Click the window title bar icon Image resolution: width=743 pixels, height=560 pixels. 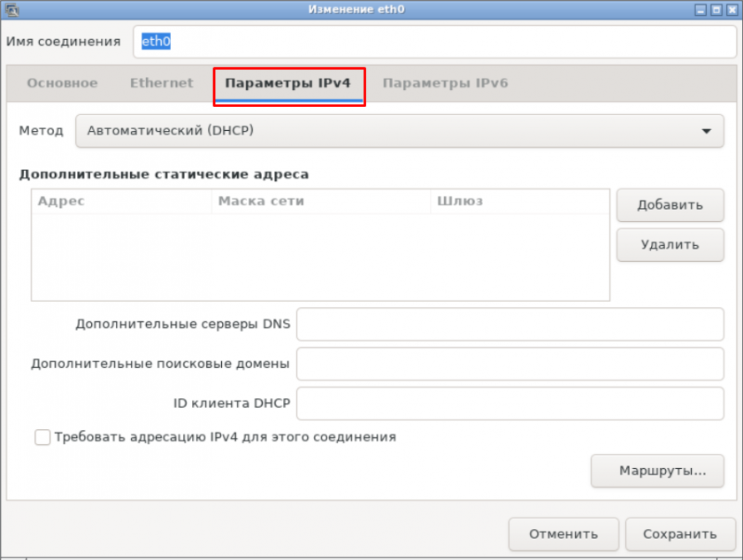click(10, 9)
